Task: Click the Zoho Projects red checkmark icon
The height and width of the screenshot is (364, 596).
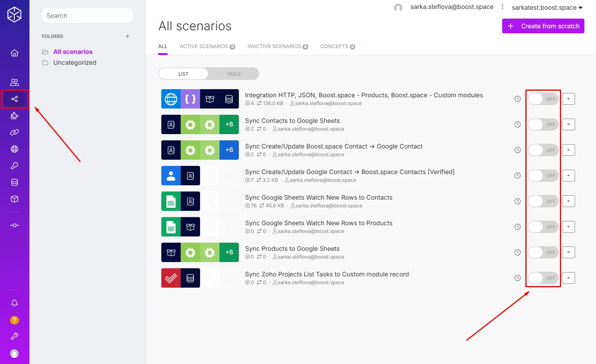Action: click(x=171, y=278)
